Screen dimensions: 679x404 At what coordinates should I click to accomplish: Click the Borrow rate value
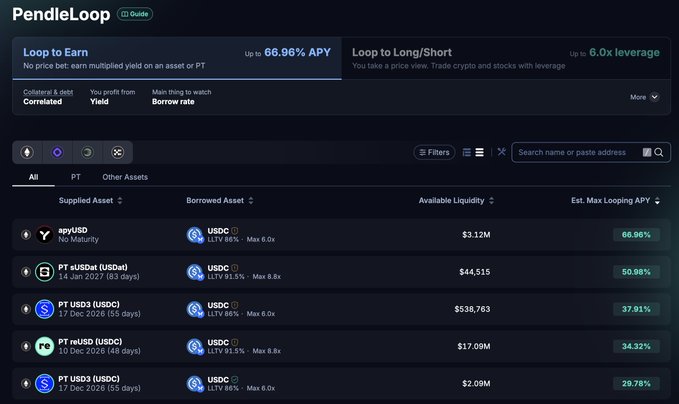[x=173, y=102]
